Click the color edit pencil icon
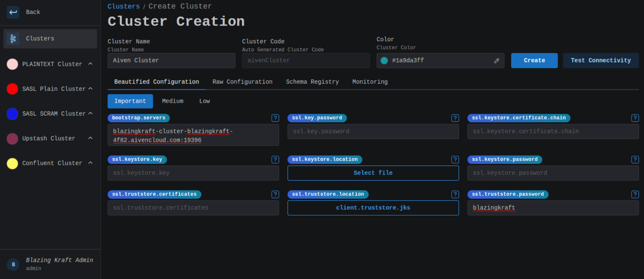 tap(497, 61)
